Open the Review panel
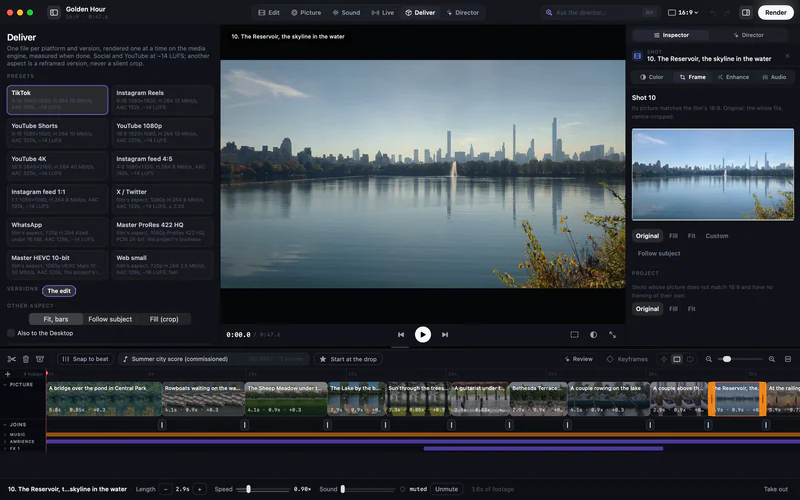 (x=579, y=359)
